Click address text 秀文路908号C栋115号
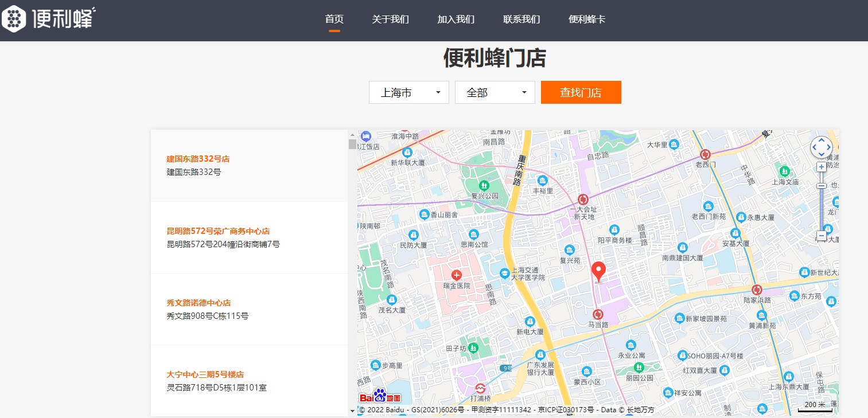 coord(208,316)
